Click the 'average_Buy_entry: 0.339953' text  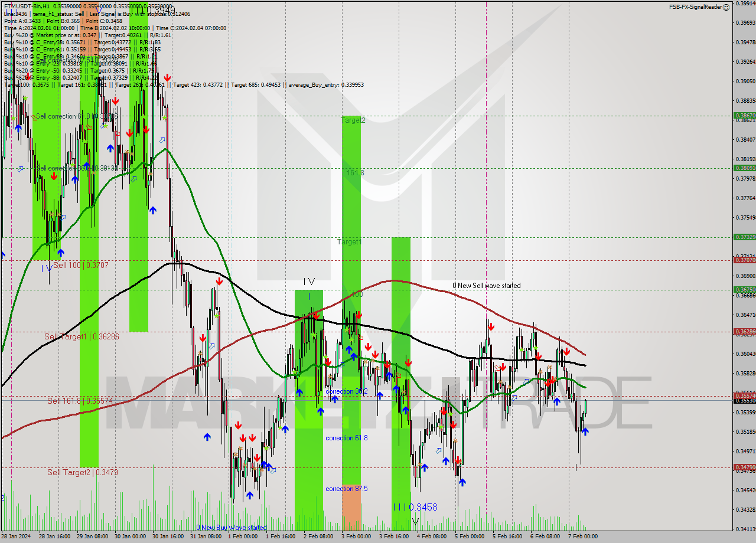pyautogui.click(x=325, y=84)
